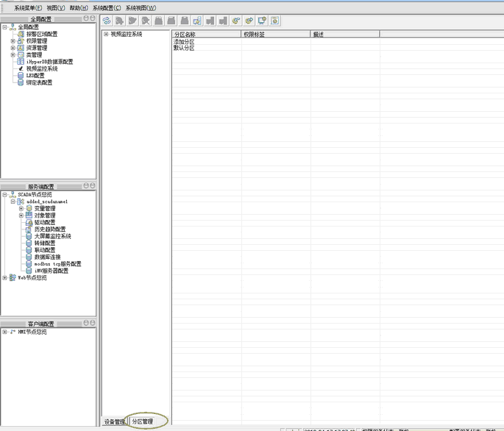Expand the Web节点总览 tree node
Screen dimensions: 504x431
tap(5, 278)
